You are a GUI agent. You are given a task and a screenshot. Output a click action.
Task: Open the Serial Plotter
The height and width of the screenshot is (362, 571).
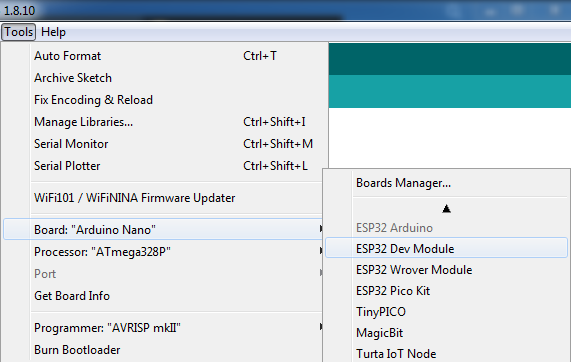[x=163, y=166]
